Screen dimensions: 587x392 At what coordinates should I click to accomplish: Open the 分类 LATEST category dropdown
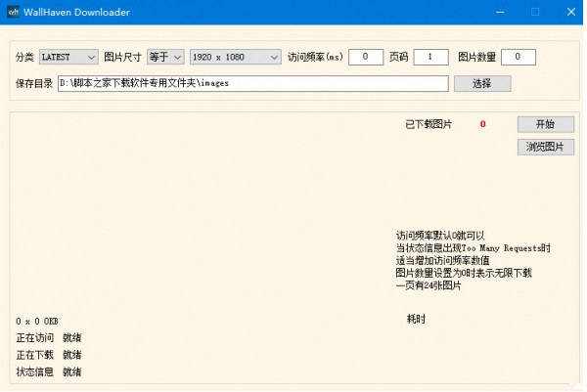pyautogui.click(x=68, y=57)
